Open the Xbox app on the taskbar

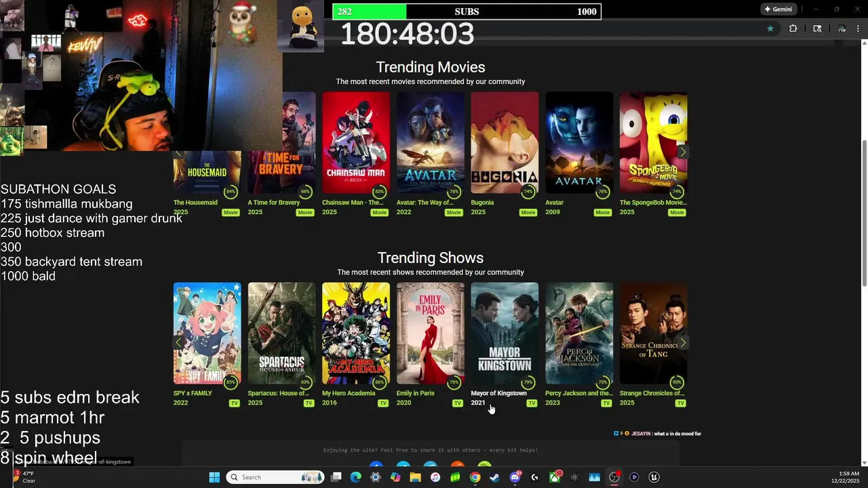coord(555,477)
